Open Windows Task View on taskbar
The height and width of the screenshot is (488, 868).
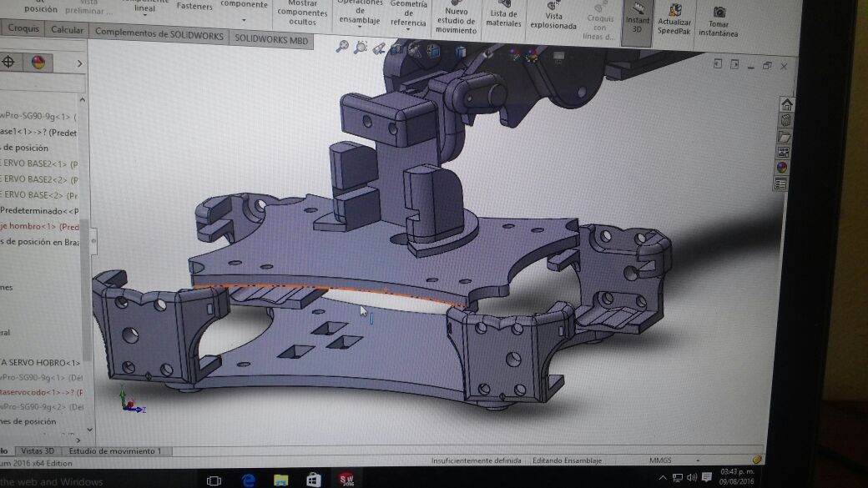pyautogui.click(x=214, y=480)
